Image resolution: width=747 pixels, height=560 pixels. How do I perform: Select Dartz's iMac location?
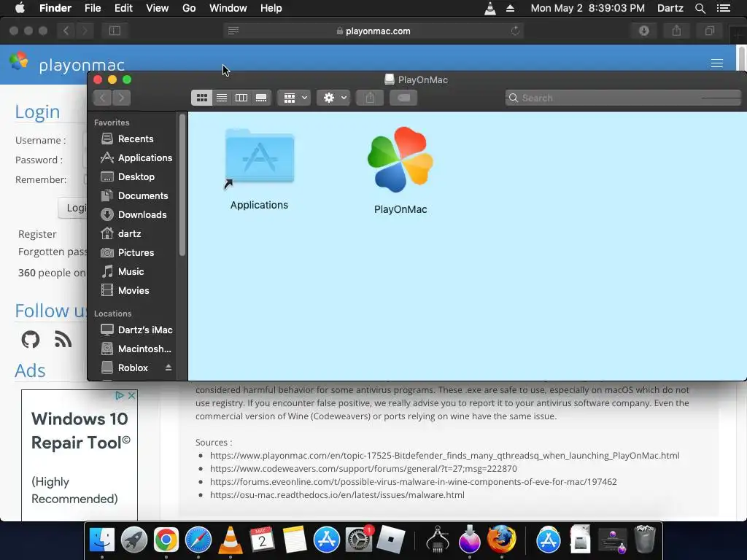coord(136,330)
